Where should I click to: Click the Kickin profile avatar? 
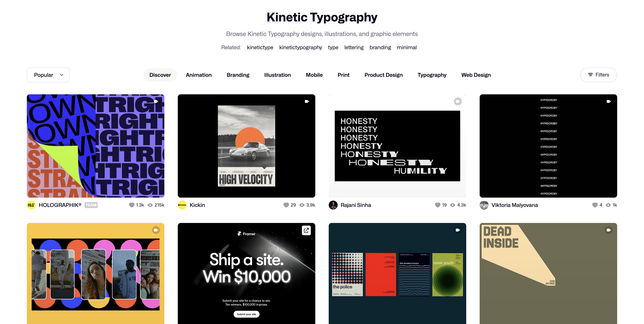[x=182, y=205]
